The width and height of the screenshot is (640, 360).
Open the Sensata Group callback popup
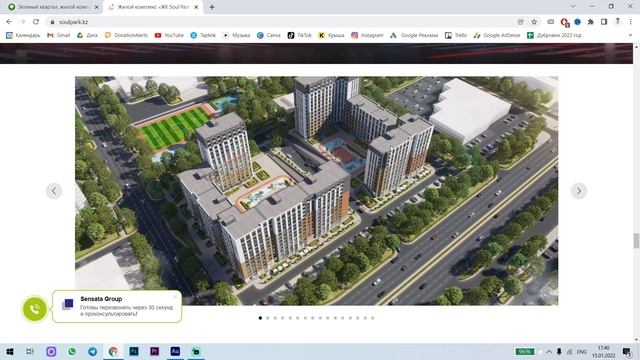pos(117,307)
